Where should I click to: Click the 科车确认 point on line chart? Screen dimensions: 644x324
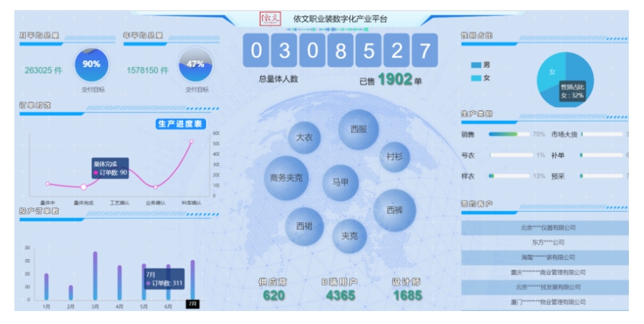click(191, 142)
